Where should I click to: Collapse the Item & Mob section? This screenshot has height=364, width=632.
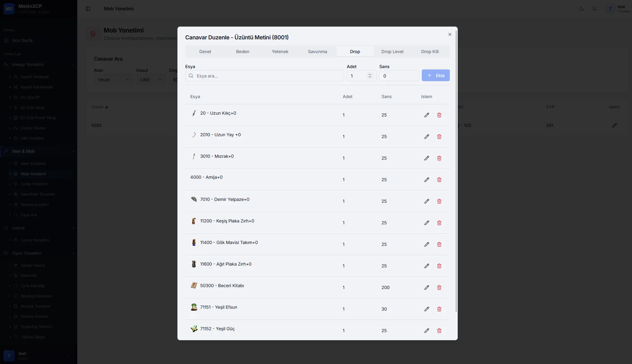point(39,151)
